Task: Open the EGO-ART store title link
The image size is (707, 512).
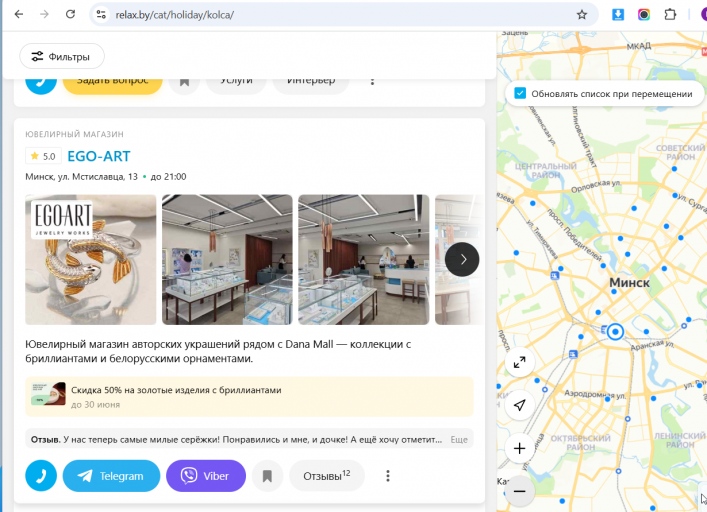Action: [99, 156]
